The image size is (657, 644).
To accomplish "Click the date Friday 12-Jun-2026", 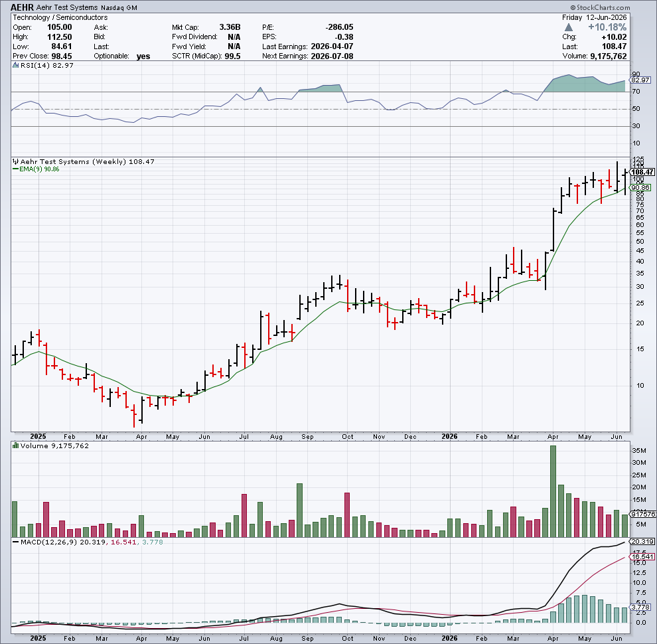I will click(595, 18).
